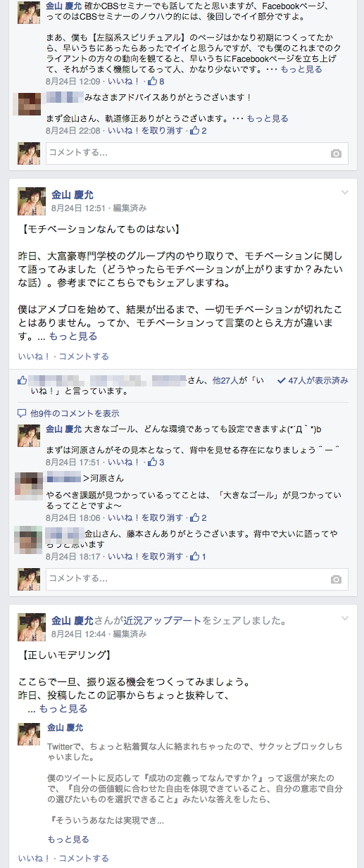Click camera icon in top comment box

pyautogui.click(x=337, y=153)
